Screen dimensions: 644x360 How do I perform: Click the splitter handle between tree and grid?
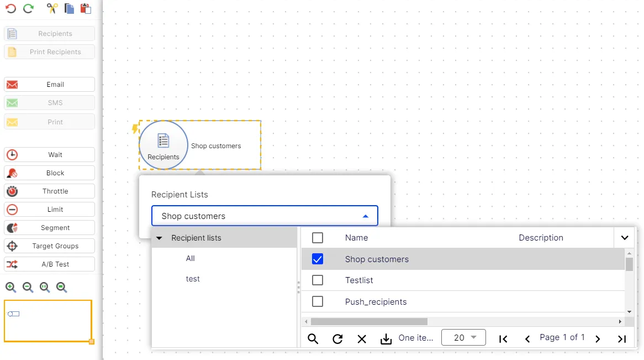click(x=299, y=287)
